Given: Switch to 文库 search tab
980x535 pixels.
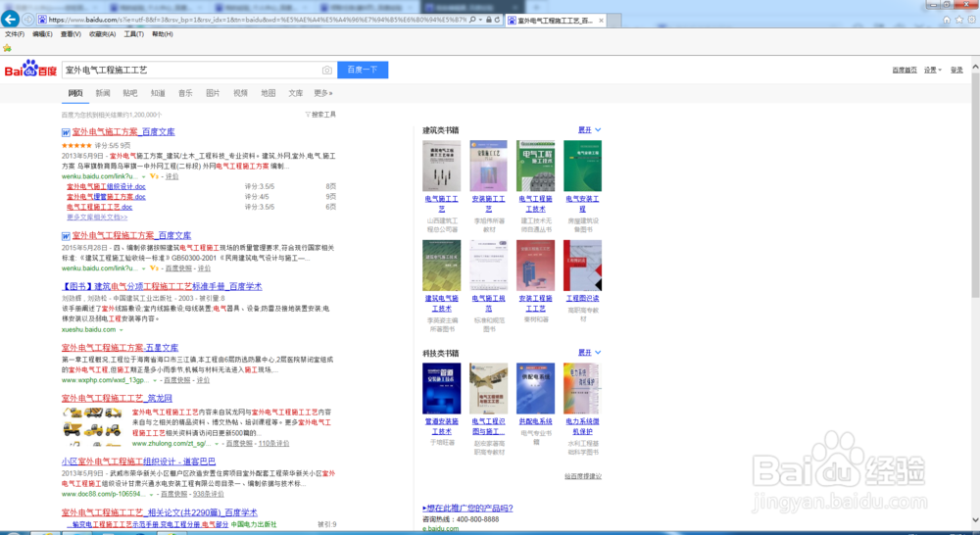Looking at the screenshot, I should tap(296, 93).
